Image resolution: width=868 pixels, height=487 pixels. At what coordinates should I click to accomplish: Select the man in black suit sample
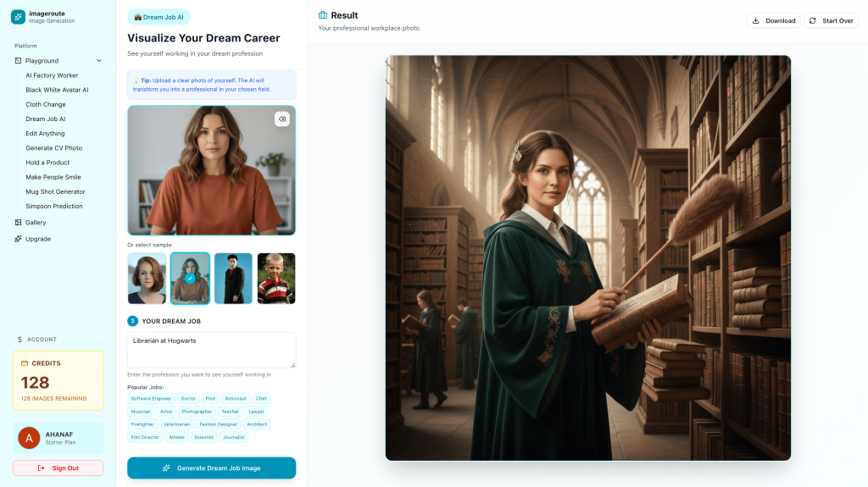pos(233,279)
